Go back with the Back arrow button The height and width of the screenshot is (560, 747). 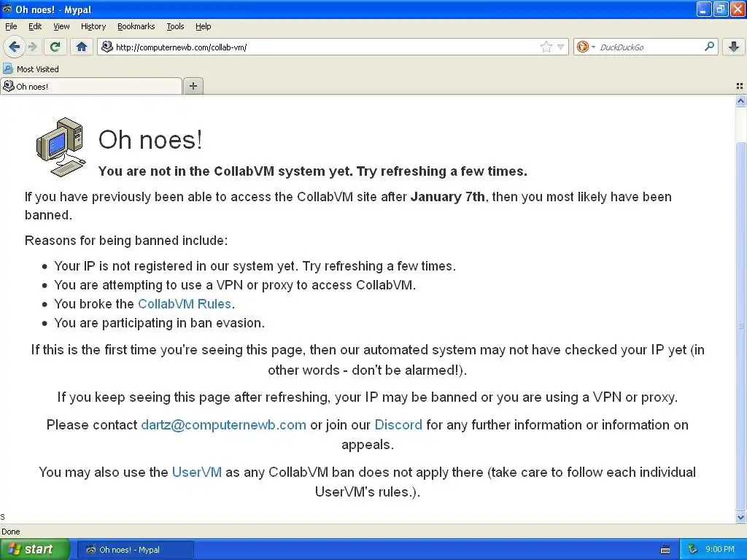pyautogui.click(x=14, y=47)
